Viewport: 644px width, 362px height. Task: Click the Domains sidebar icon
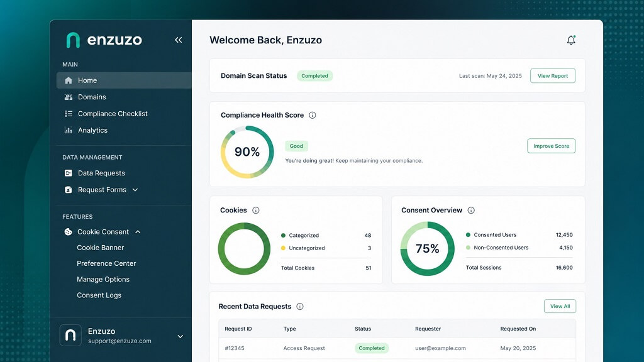tap(68, 97)
